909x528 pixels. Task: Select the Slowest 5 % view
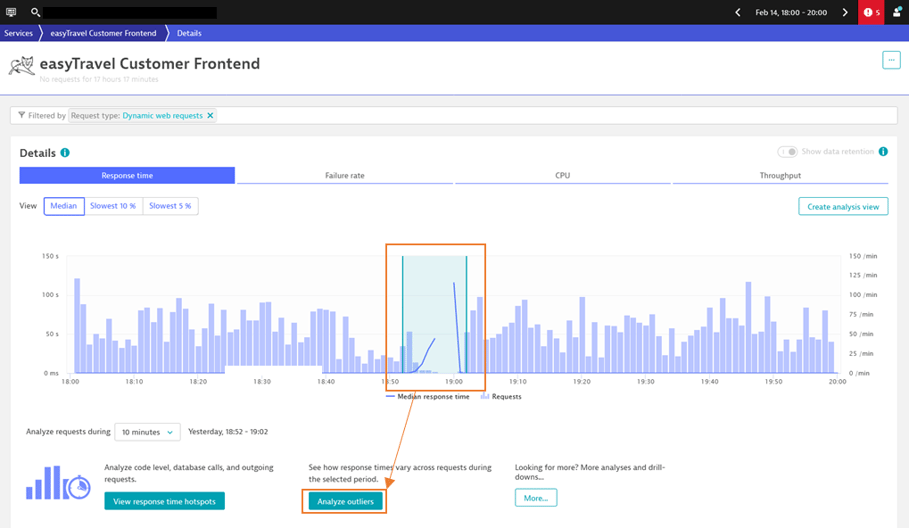(170, 206)
